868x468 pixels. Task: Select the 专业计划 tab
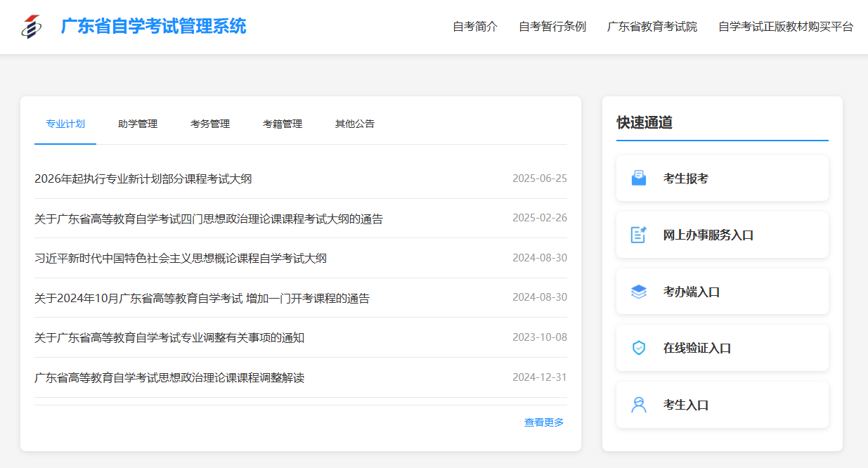point(65,124)
